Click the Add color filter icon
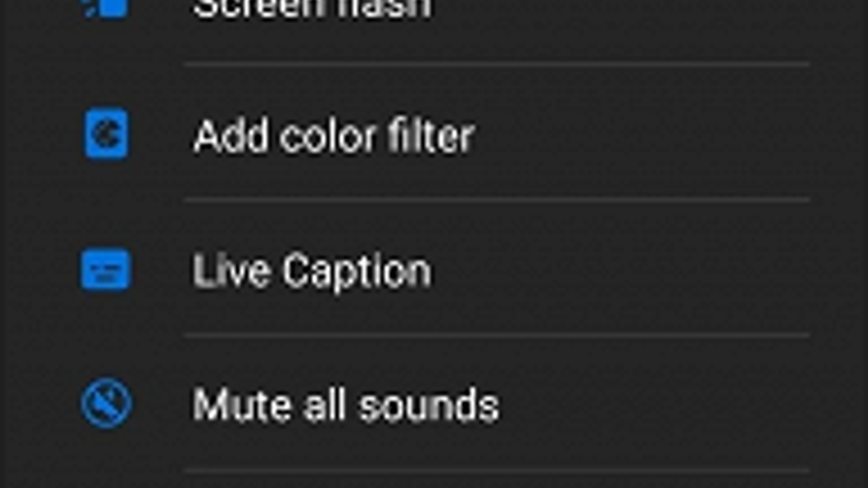 point(106,133)
